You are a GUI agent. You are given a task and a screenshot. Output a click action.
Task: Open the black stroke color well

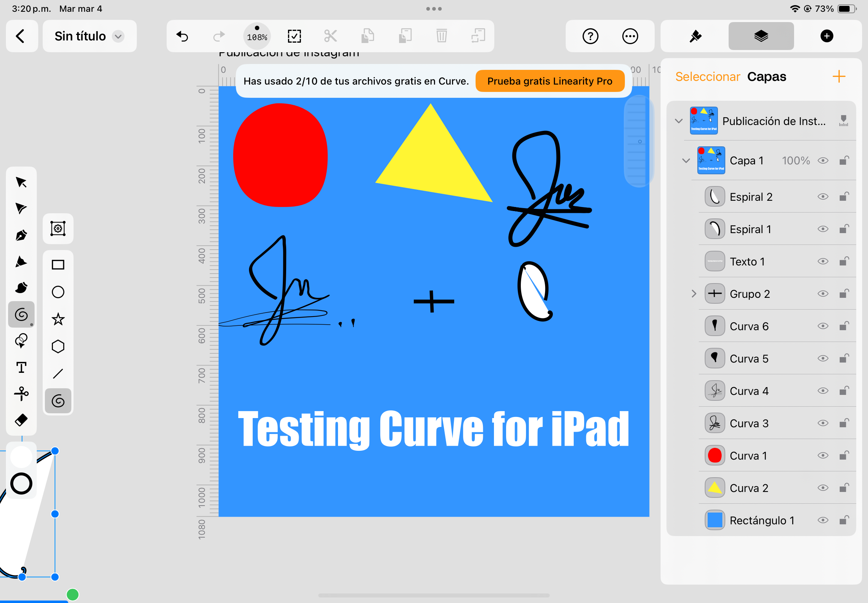coord(21,484)
